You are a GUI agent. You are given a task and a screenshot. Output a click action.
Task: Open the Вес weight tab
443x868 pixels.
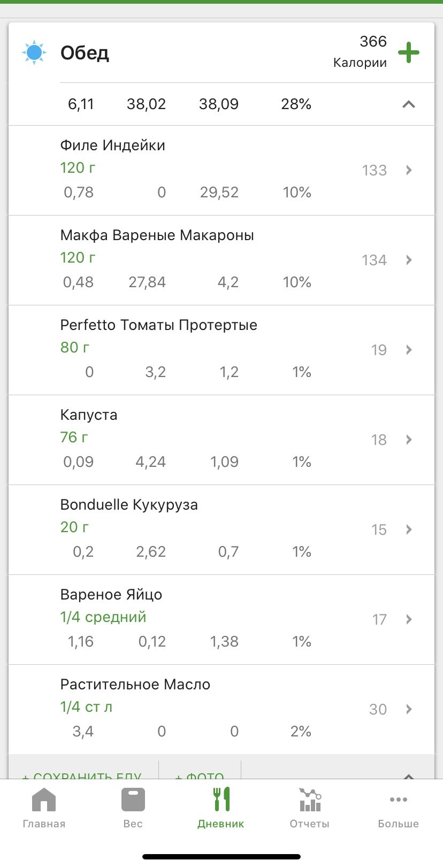[133, 808]
